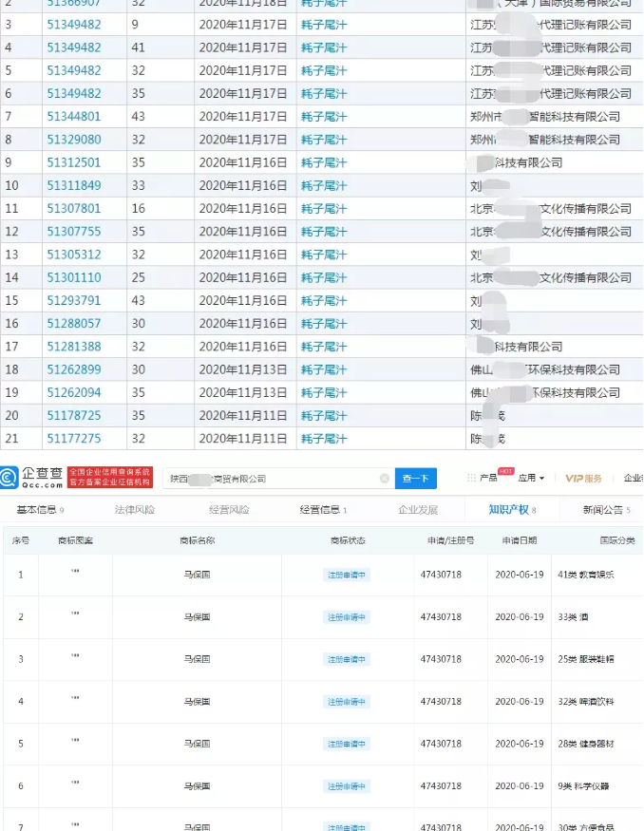Click the trademark image placeholder in 9类 科学仪器 row
Image resolution: width=644 pixels, height=831 pixels.
(75, 783)
